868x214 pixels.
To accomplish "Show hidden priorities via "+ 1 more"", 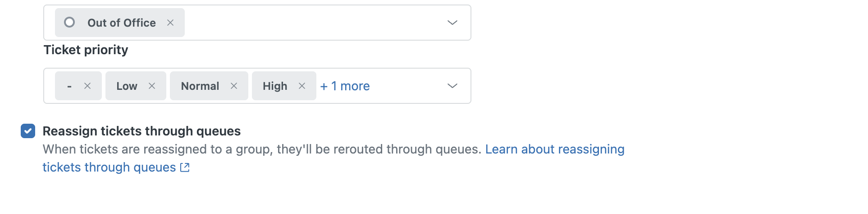I will pos(345,86).
